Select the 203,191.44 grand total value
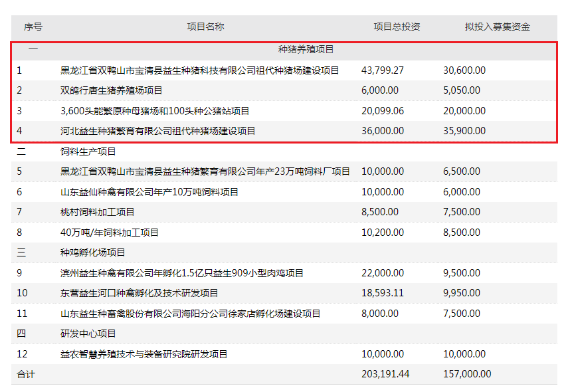This screenshot has width=566, height=392. click(385, 374)
